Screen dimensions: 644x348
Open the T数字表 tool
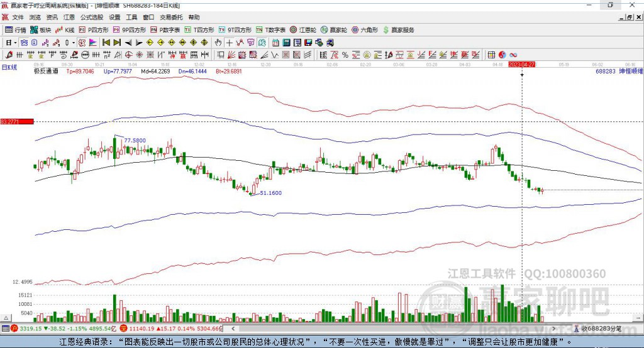tap(270, 30)
